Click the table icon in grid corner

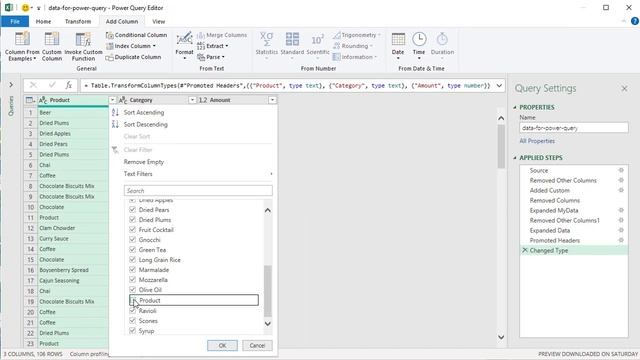[x=30, y=100]
